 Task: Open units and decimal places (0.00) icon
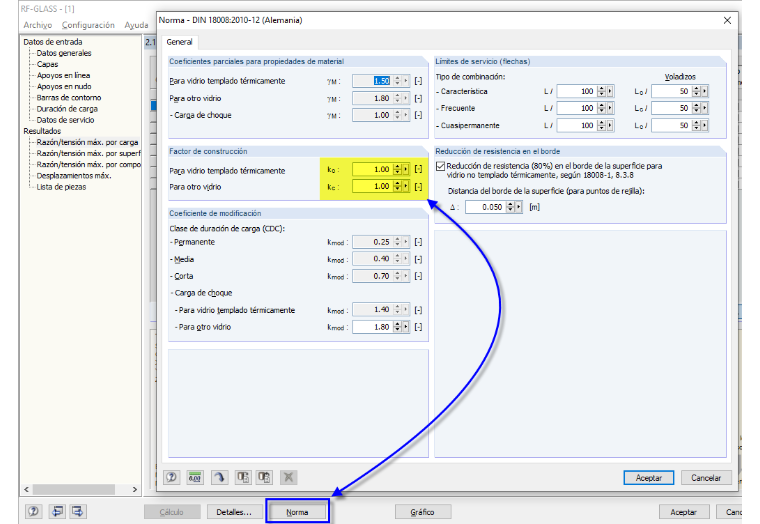195,477
